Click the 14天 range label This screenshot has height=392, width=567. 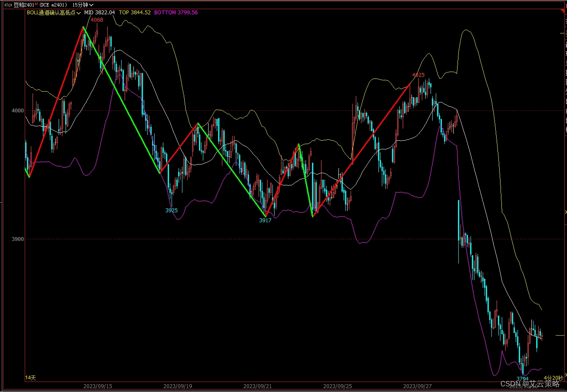(x=31, y=378)
